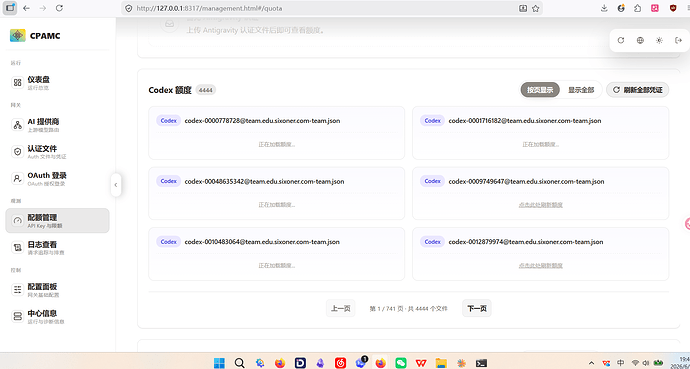Screen dimensions: 690x369
Task: Click Codex tag on codex-0012879974 card
Action: 433,242
